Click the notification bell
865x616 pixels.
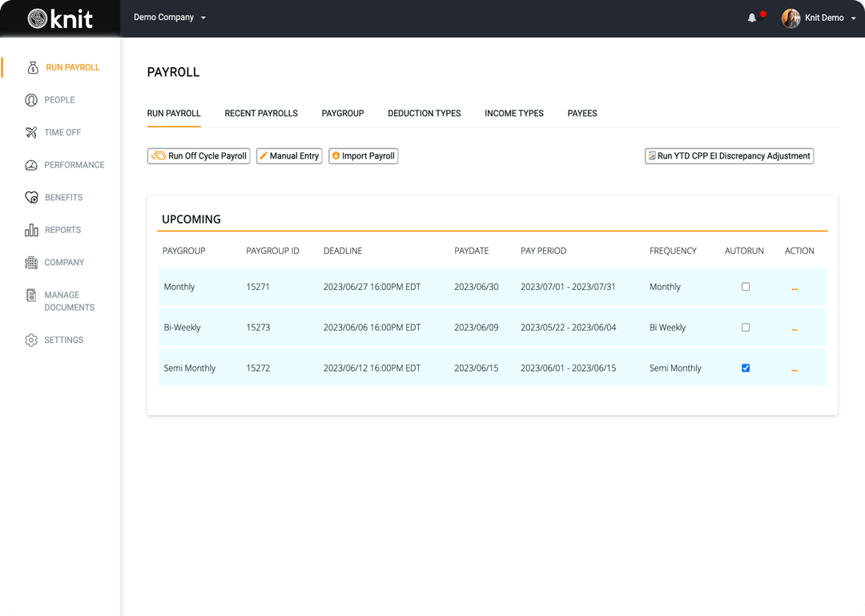(751, 18)
